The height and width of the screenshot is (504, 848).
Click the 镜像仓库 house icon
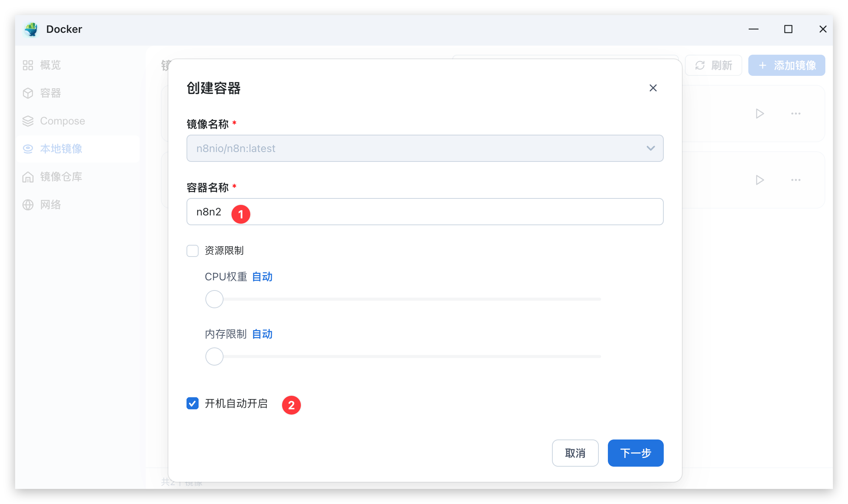pyautogui.click(x=28, y=177)
